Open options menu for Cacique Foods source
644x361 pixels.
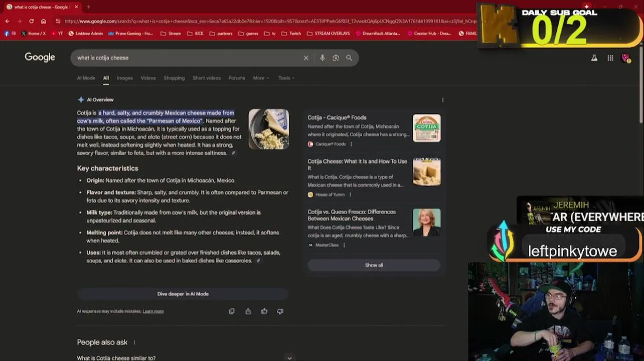(x=351, y=144)
